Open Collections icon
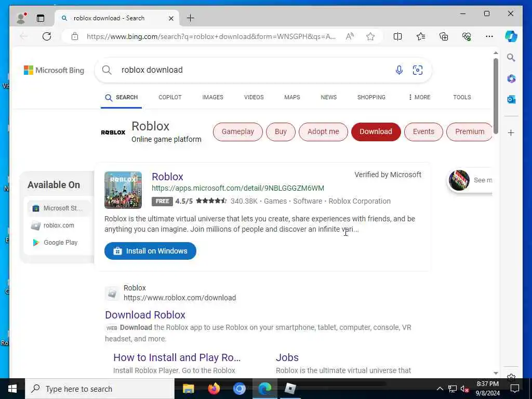 click(444, 36)
